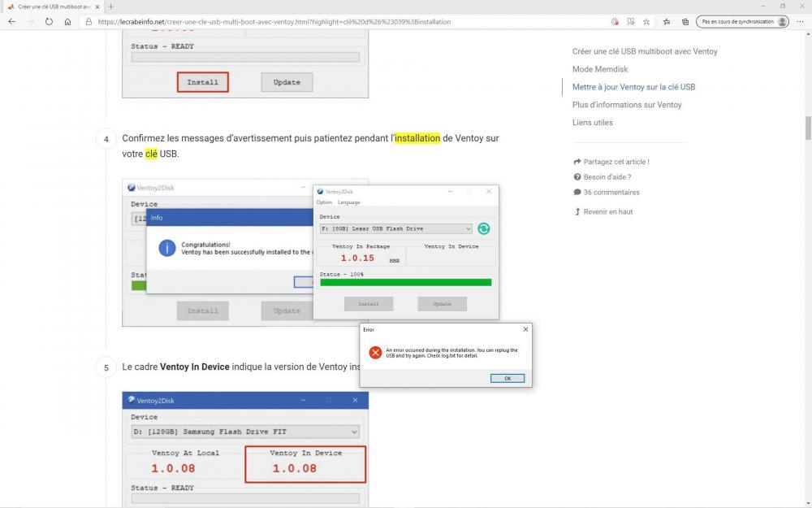Jump to Mettre à jour Ventoy section
The image size is (812, 508).
coord(633,87)
